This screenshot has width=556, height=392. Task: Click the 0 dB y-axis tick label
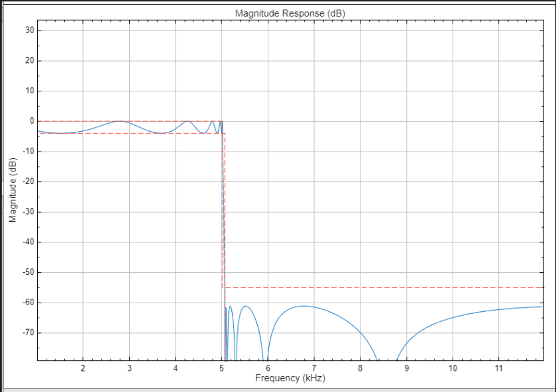pyautogui.click(x=31, y=121)
